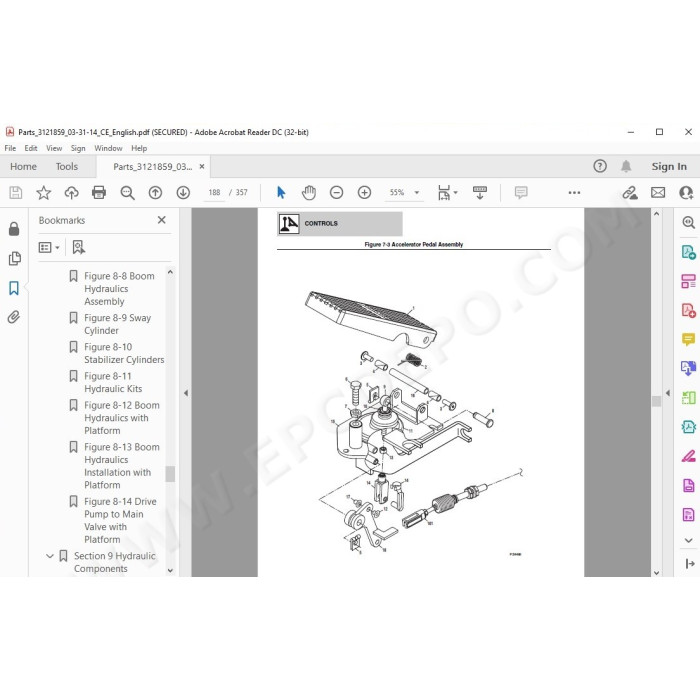Show more tools ellipsis

[574, 192]
